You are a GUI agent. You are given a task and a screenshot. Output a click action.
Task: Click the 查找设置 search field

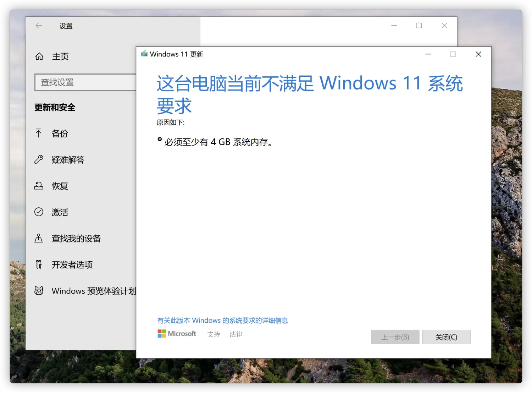(85, 82)
